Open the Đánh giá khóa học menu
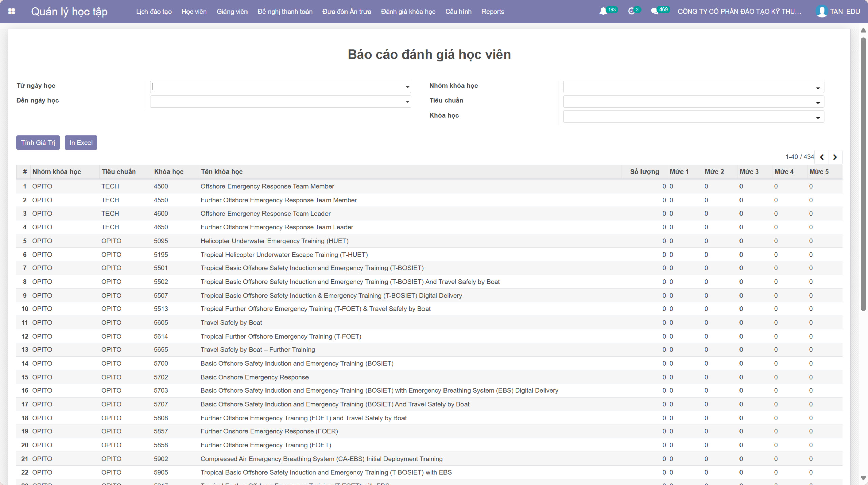The width and height of the screenshot is (868, 485). point(408,12)
